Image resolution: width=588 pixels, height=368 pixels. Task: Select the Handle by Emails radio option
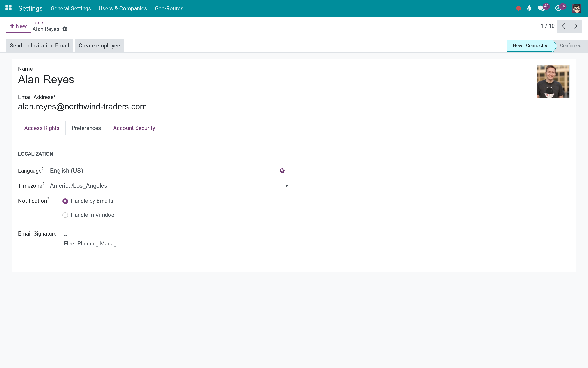pyautogui.click(x=65, y=201)
